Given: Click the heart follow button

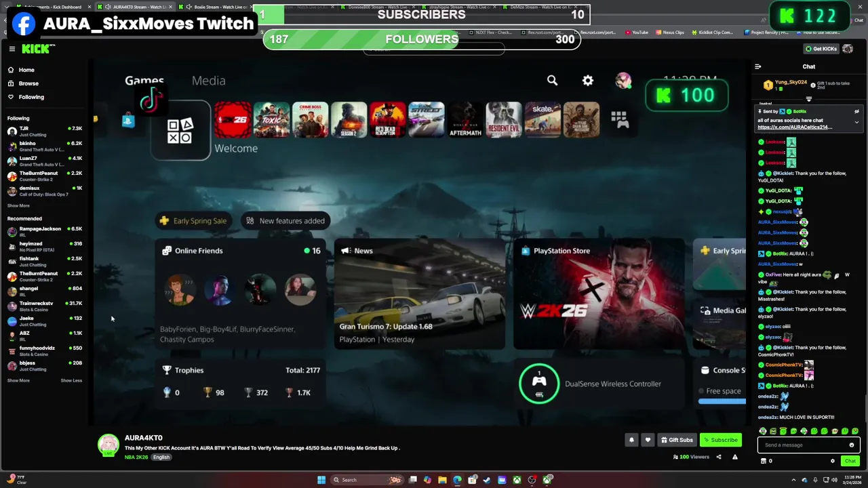Looking at the screenshot, I should [648, 440].
